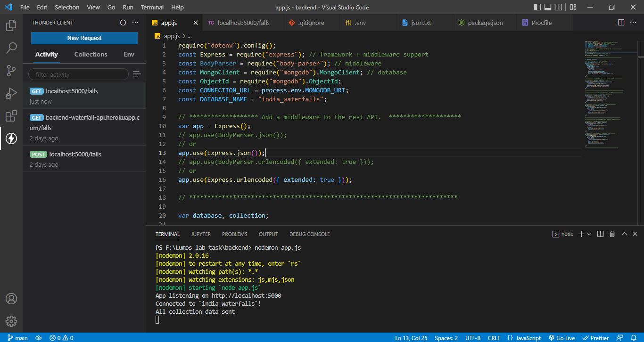Open the DEBUG CONSOLE panel tab
The image size is (644, 342).
click(309, 234)
